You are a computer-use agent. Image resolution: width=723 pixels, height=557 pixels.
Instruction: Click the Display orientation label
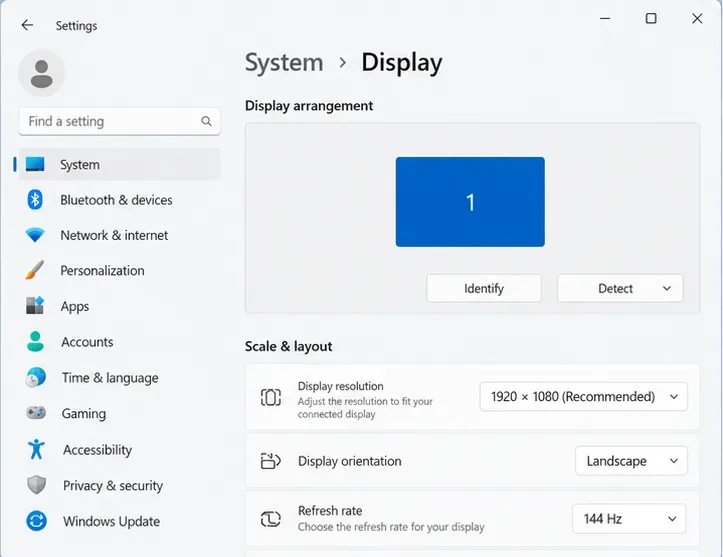[x=350, y=461]
